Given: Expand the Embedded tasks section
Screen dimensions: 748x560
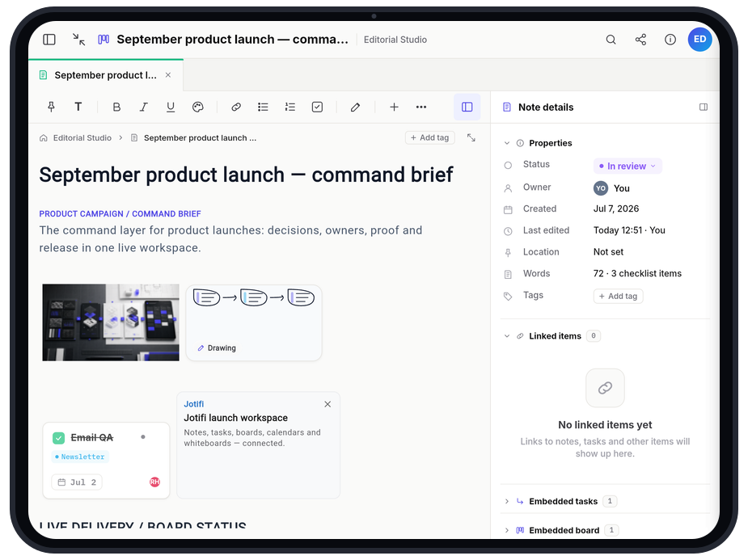Looking at the screenshot, I should [506, 501].
